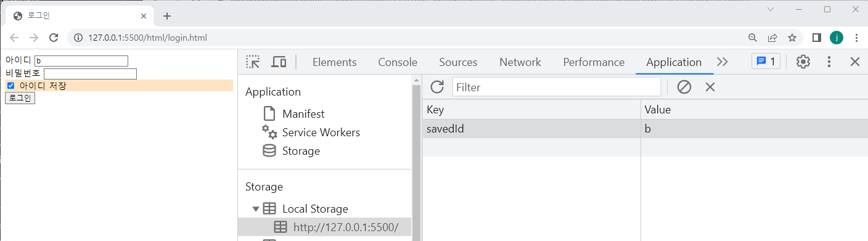
Task: Focus the 비밀번호 password field
Action: [x=90, y=74]
